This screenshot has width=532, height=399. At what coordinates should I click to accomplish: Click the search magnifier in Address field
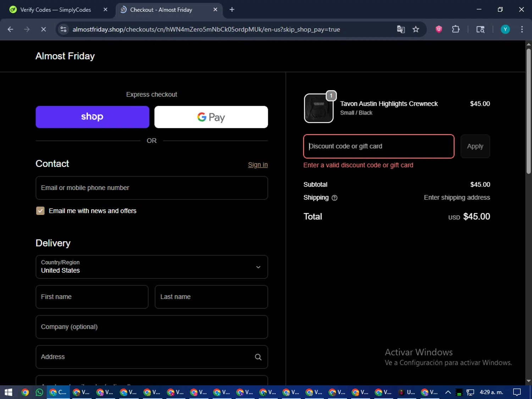coord(258,357)
